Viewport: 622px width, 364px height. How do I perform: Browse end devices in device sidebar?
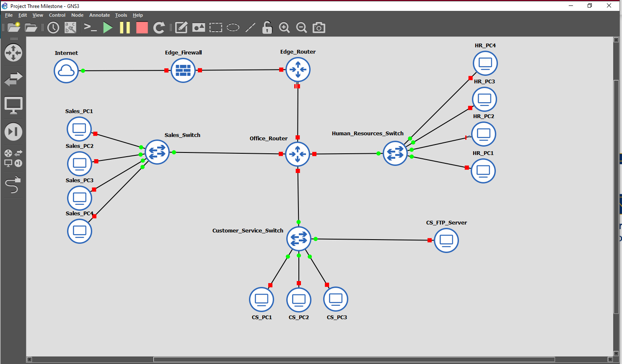[x=13, y=106]
